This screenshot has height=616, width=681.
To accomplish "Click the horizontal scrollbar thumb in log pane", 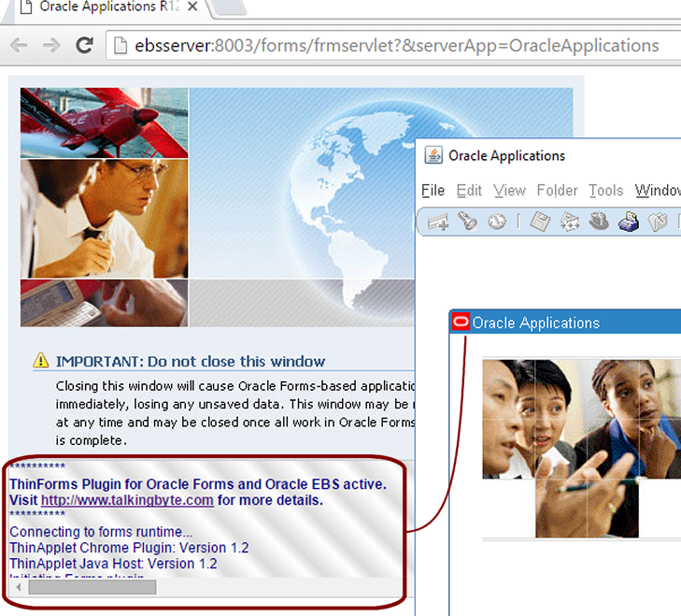I will pos(92,587).
